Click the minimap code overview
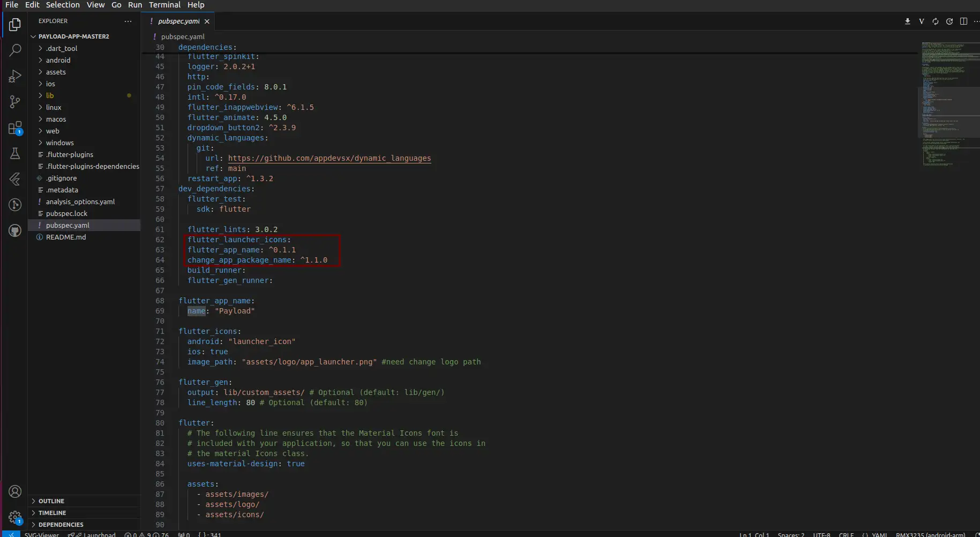This screenshot has width=980, height=537. (948, 104)
